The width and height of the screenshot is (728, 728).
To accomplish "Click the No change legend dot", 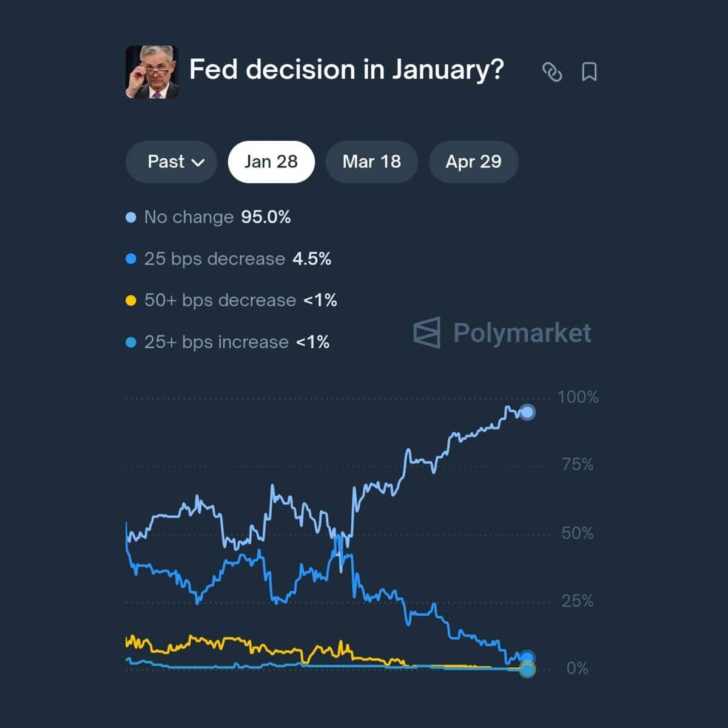I will click(x=130, y=217).
